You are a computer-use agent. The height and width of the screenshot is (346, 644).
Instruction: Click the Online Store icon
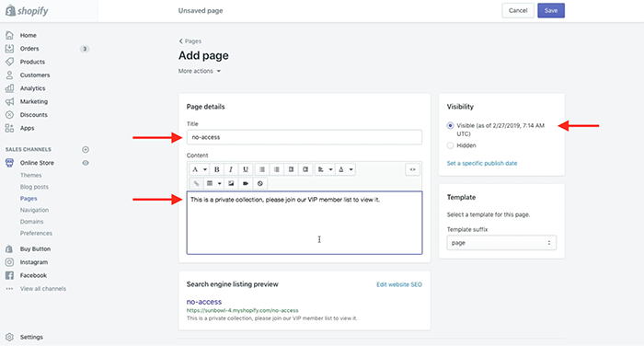[x=9, y=163]
